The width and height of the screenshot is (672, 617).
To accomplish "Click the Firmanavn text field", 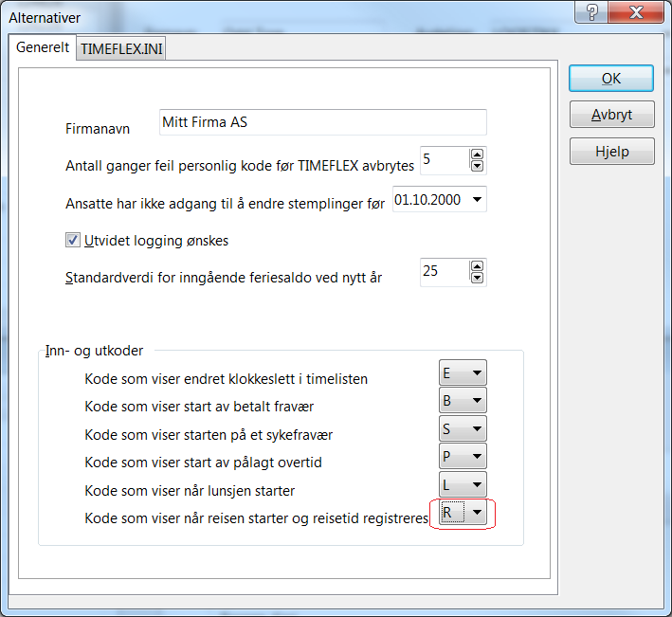I will pyautogui.click(x=322, y=122).
